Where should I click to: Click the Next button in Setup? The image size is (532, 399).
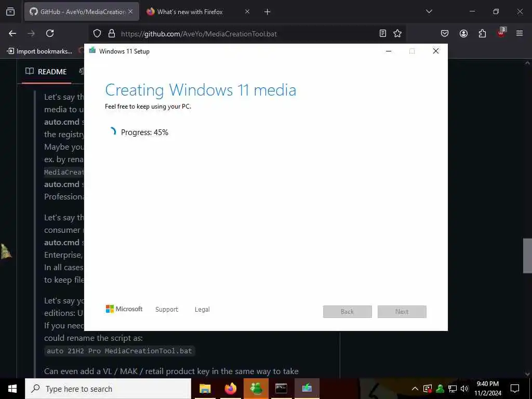click(402, 312)
